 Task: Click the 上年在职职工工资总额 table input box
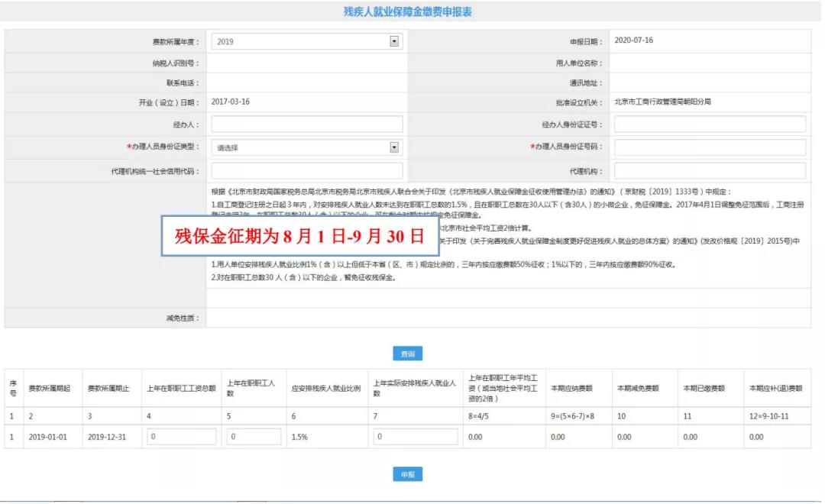[183, 435]
